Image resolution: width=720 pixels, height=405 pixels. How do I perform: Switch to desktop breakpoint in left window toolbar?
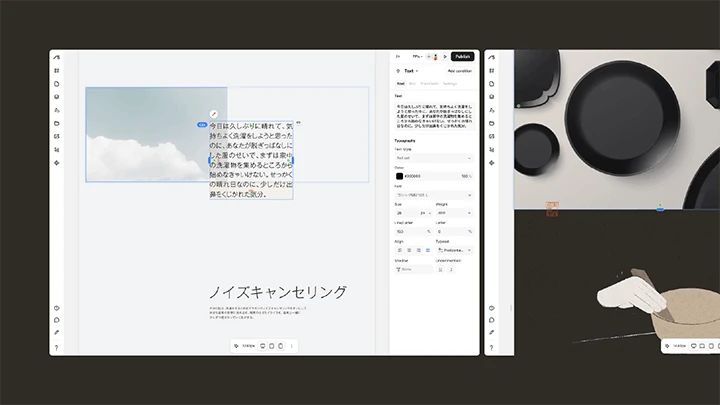click(263, 346)
